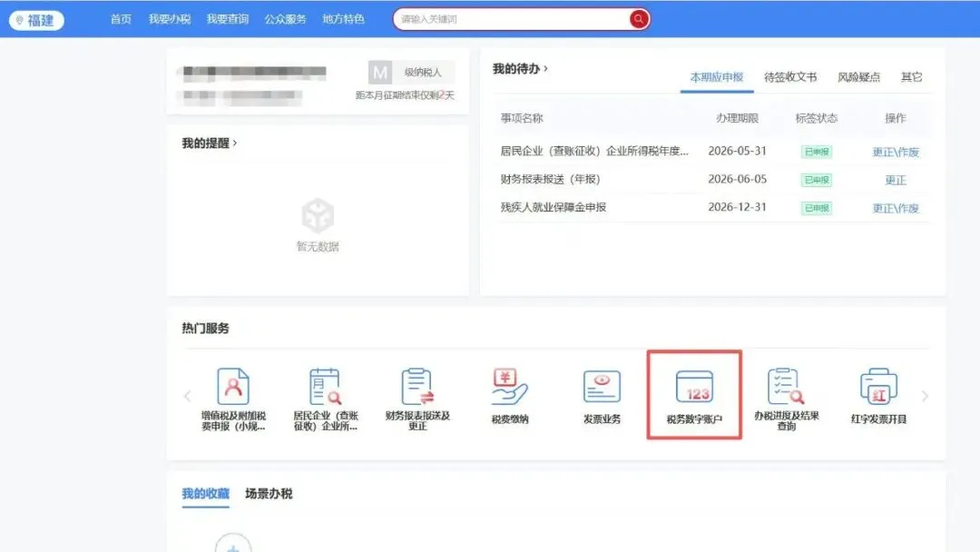This screenshot has height=552, width=980.
Task: Open the 财务报表报送及更正 service icon
Action: click(417, 399)
